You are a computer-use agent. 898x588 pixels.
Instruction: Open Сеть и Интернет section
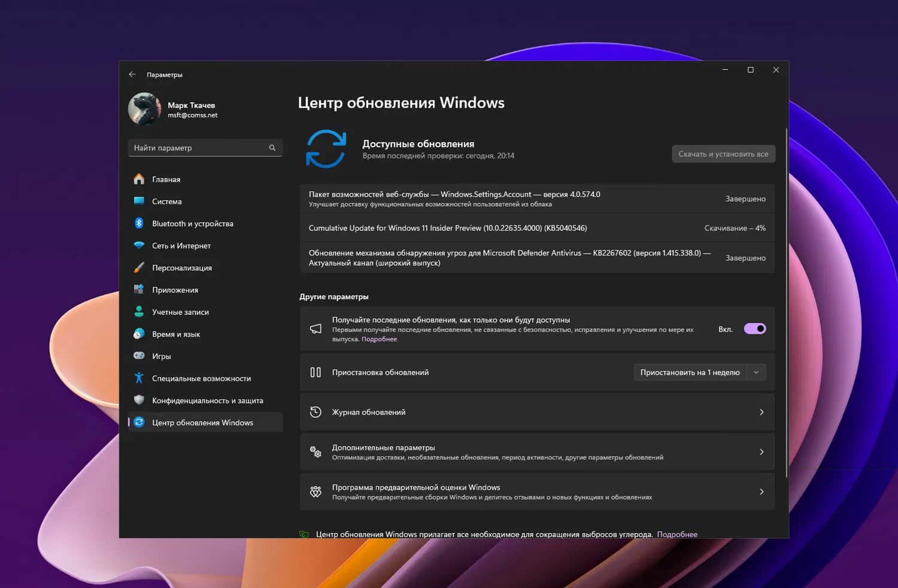point(205,245)
